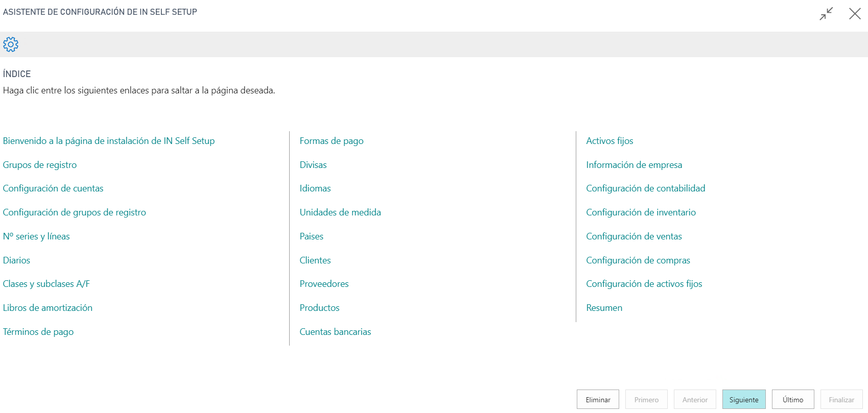Jump to Configuración de grupos de registro
Screen dimensions: 868x413
75,212
